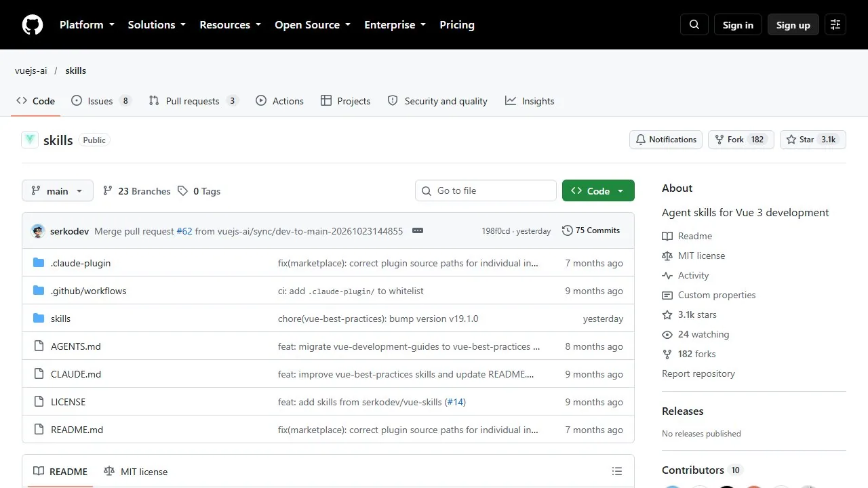Click the serkodev avatar image
Viewport: 868px width, 488px height.
click(38, 231)
